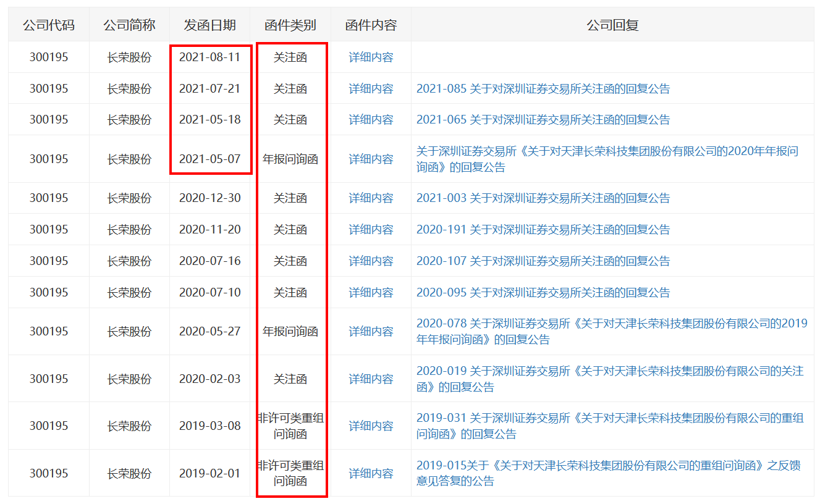This screenshot has height=504, width=820.
Task: Select the 2020-107 reply announcement link
Action: pos(543,261)
